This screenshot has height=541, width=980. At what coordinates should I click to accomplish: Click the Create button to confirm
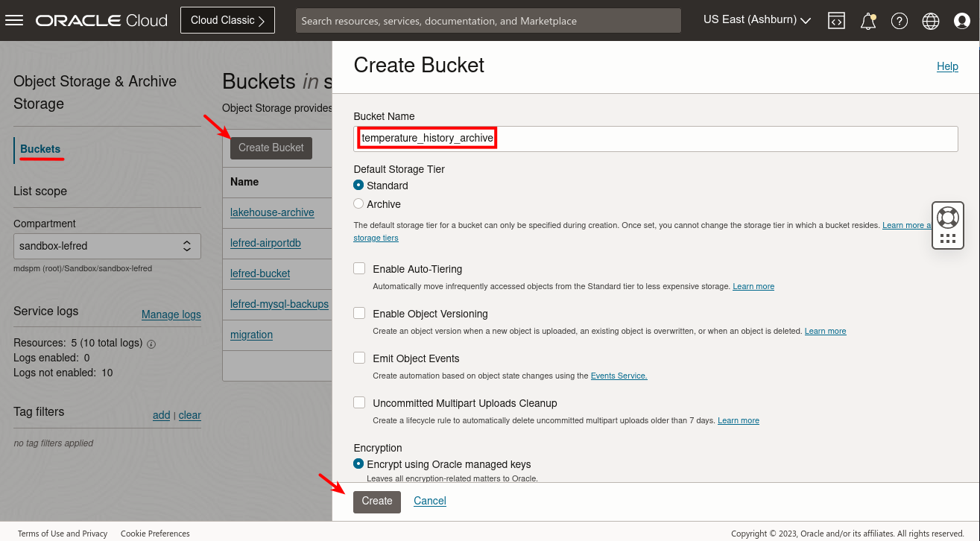pos(376,502)
